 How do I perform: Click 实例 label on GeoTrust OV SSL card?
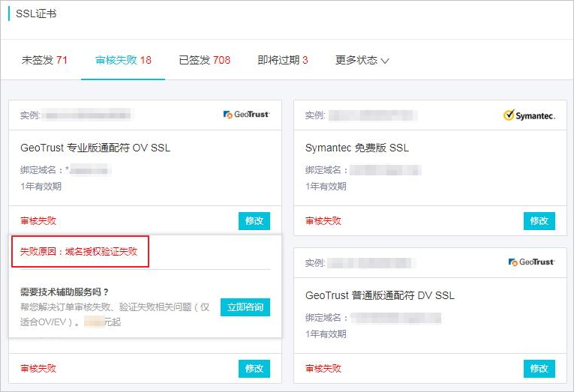(x=30, y=115)
